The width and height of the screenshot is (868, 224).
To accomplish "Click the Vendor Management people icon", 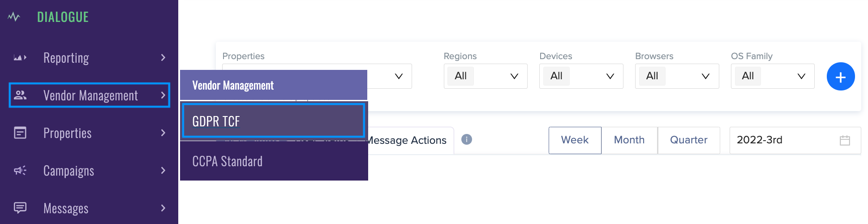I will click(20, 95).
